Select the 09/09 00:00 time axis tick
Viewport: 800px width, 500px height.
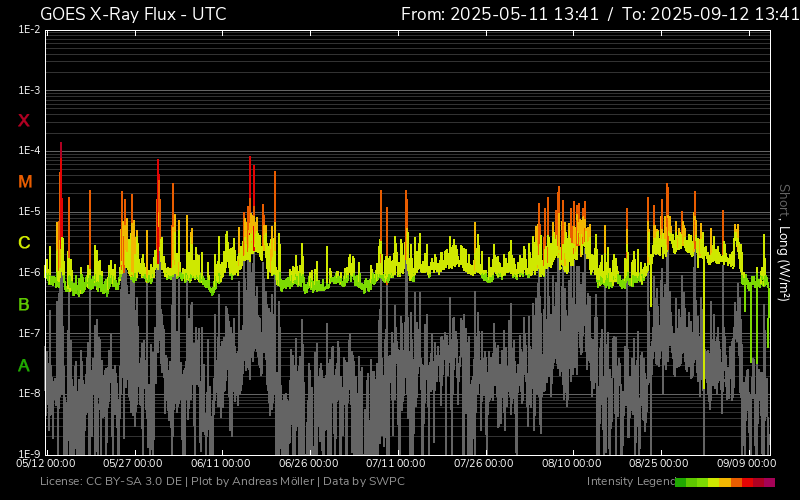click(x=745, y=464)
